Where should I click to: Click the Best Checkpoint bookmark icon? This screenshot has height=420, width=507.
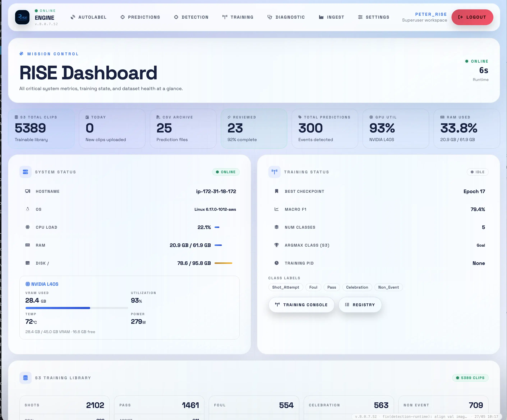(x=277, y=191)
